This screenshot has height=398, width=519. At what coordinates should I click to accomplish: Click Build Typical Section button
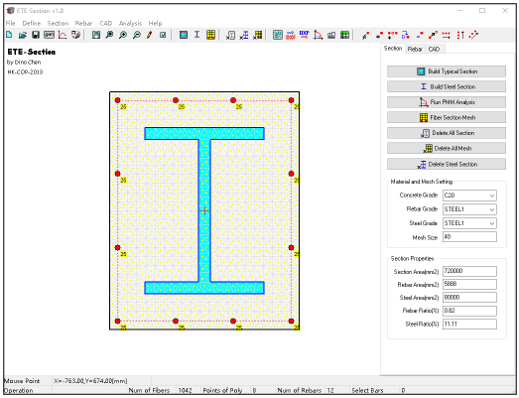446,71
